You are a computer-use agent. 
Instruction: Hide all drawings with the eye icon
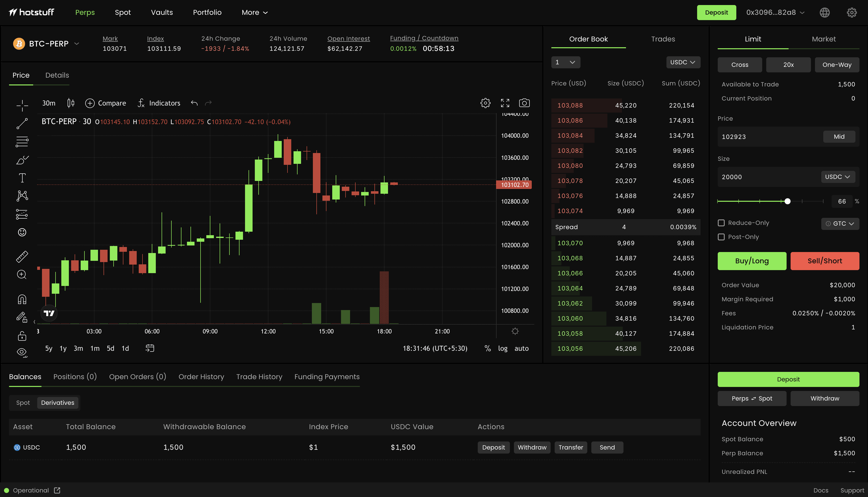(22, 352)
